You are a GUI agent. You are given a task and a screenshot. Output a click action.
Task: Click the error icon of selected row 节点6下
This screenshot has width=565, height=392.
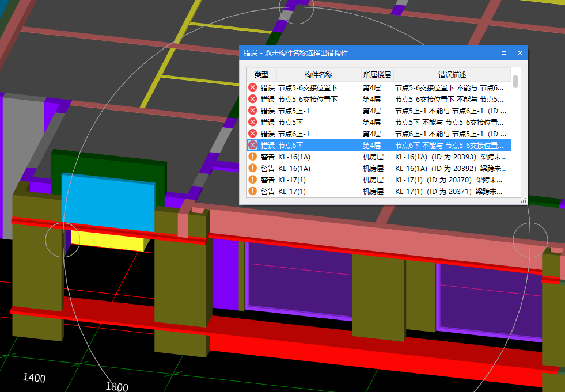pos(253,145)
